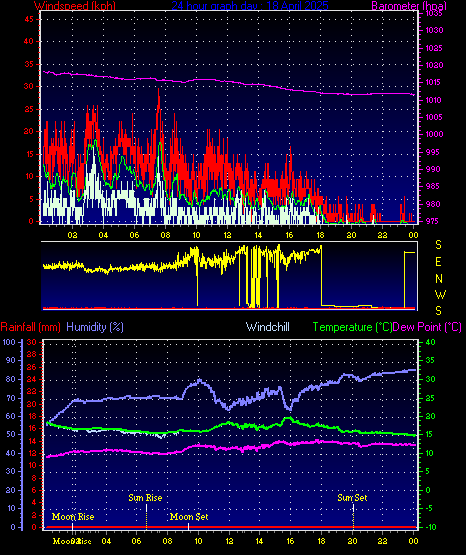Screen dimensions: 466x555
Task: Click the 975 barometer scale value
Action: 433,221
